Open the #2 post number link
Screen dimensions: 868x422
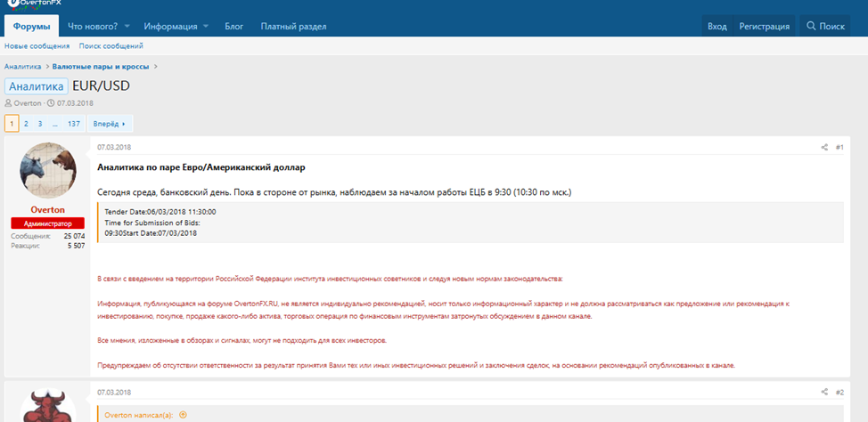pos(839,392)
